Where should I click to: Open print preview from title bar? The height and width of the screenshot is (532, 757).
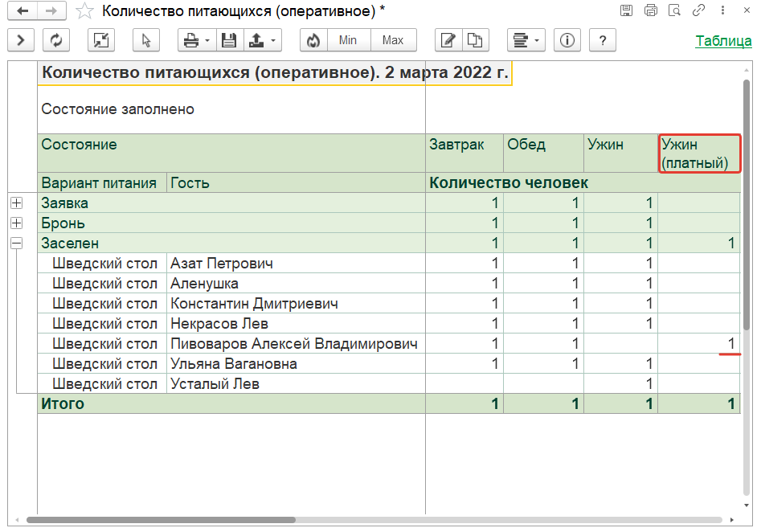click(x=674, y=10)
